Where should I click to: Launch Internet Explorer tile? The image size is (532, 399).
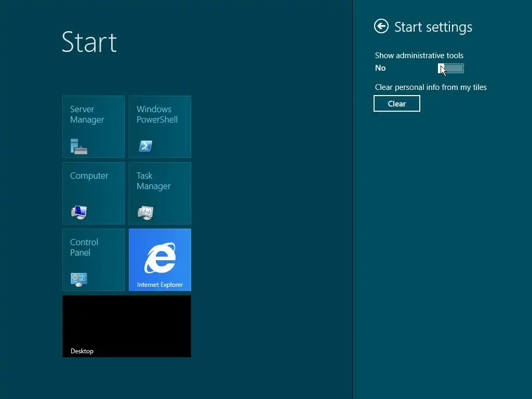tap(160, 260)
